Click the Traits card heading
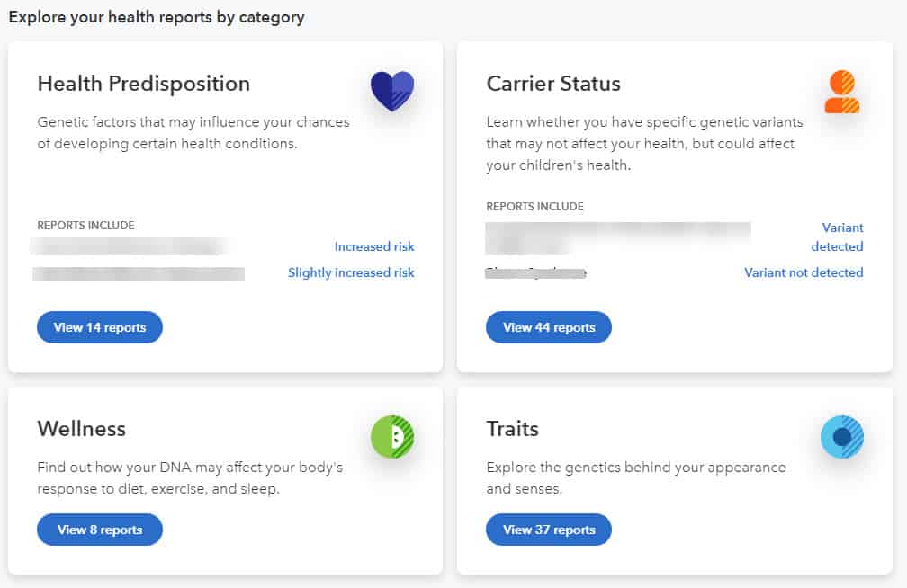The width and height of the screenshot is (907, 588). click(513, 429)
